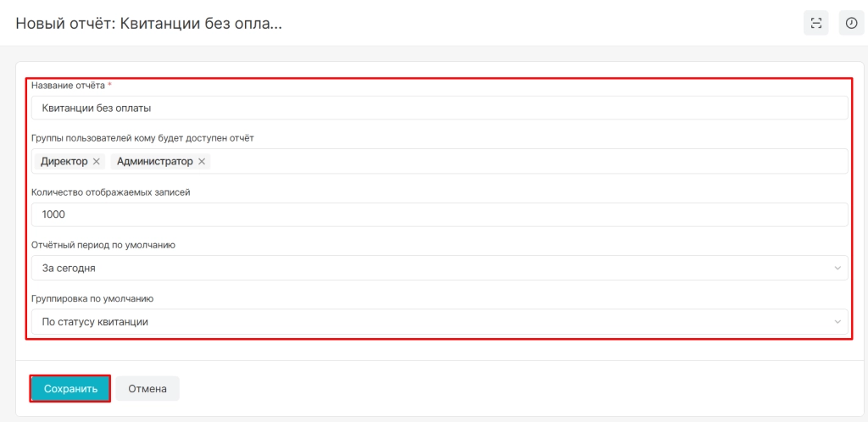Focus the record count field showing 1000
This screenshot has width=868, height=422.
[x=440, y=214]
